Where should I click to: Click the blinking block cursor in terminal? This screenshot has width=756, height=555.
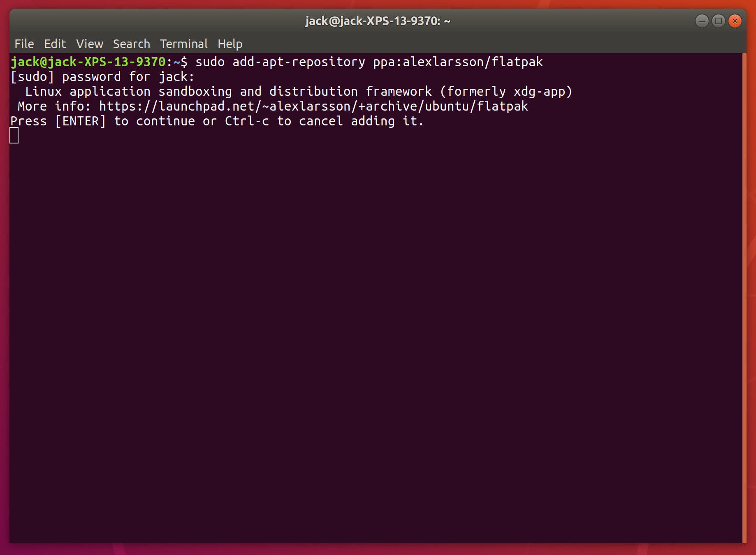click(14, 135)
